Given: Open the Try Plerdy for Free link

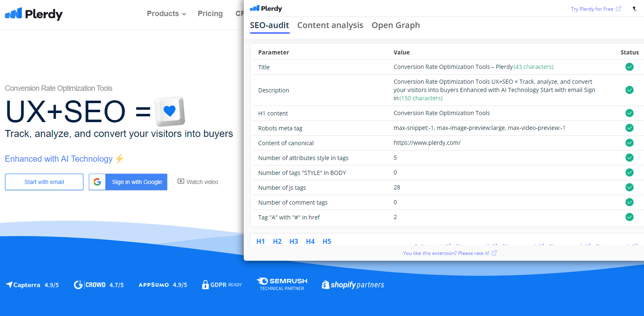Looking at the screenshot, I should [x=595, y=9].
